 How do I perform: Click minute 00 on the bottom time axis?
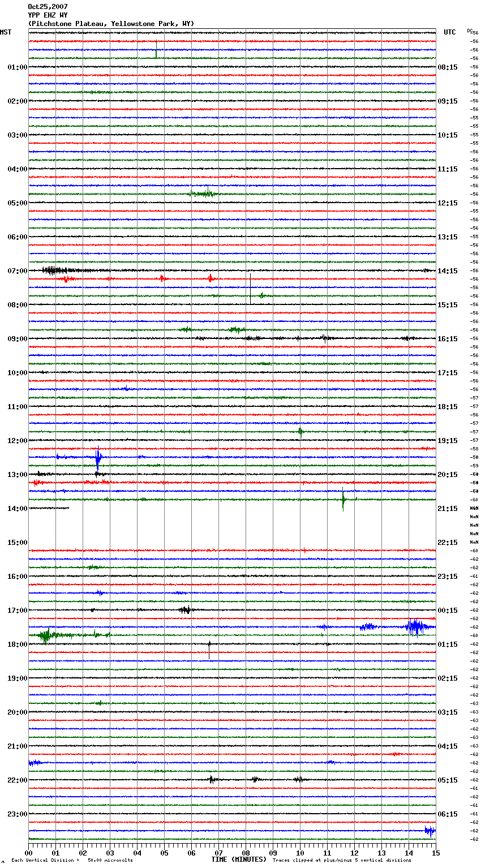28,853
